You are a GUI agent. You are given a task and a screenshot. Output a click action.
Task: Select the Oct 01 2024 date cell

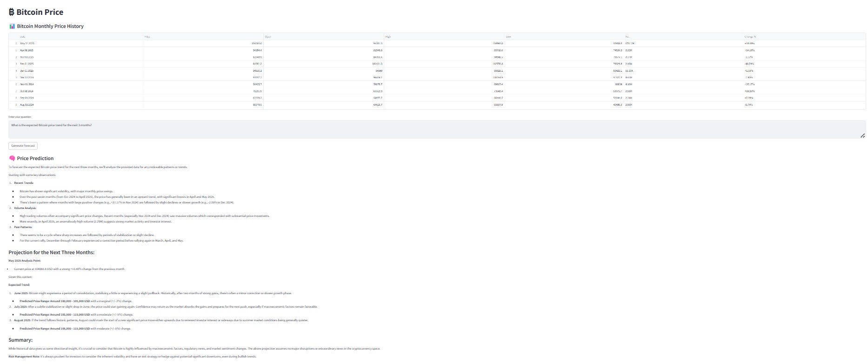click(x=80, y=91)
